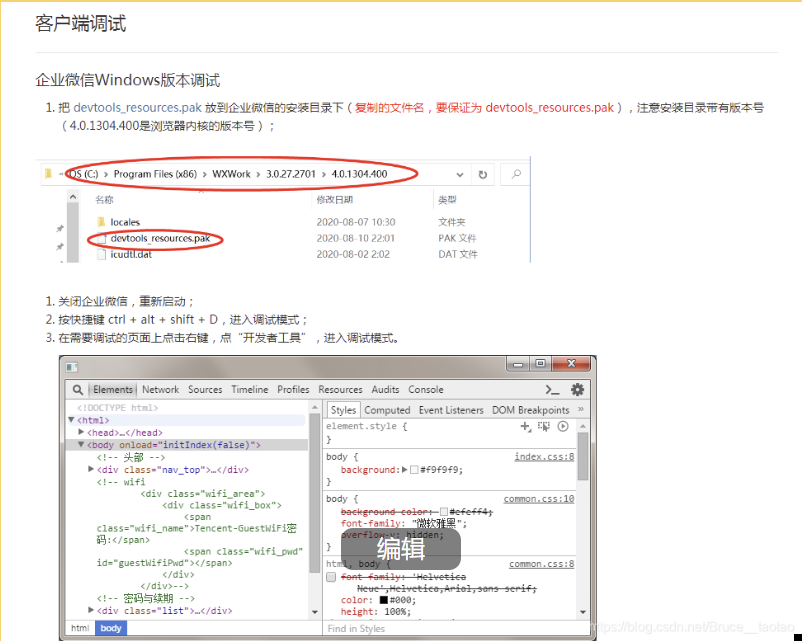Screen dimensions: 802x641
Task: Click the devtools_resources.pak file icon
Action: click(101, 238)
